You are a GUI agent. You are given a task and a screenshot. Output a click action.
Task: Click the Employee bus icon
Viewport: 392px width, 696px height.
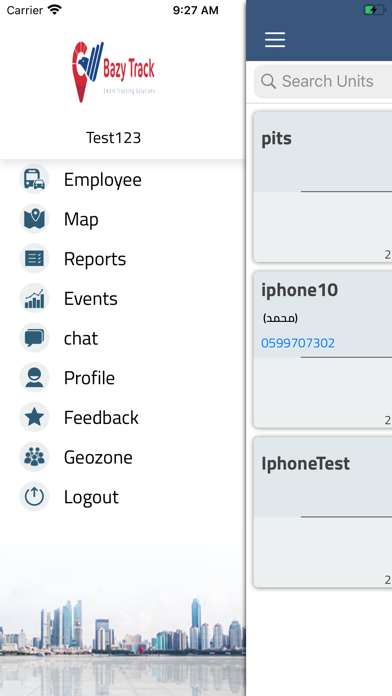pyautogui.click(x=34, y=179)
